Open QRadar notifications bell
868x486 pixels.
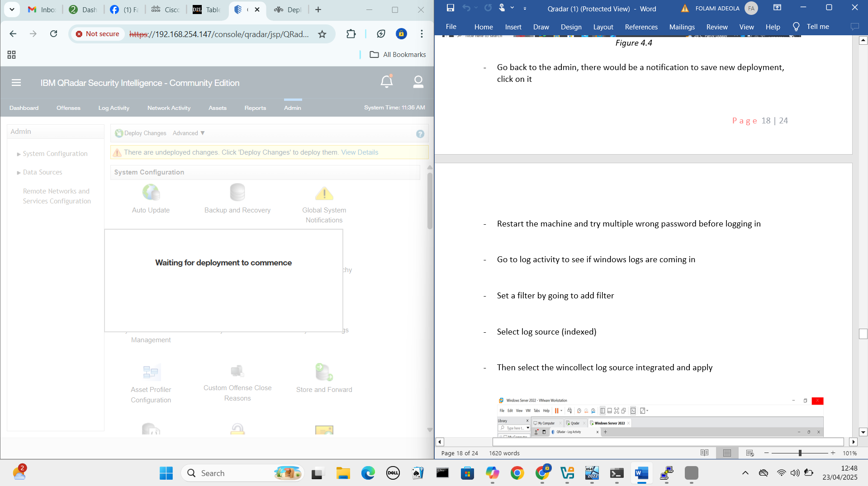[x=387, y=81]
